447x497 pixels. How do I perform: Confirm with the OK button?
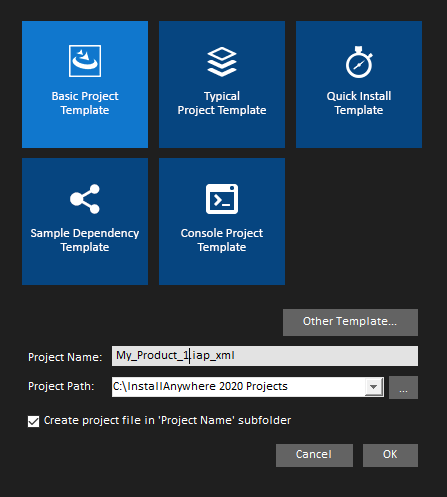pyautogui.click(x=390, y=455)
